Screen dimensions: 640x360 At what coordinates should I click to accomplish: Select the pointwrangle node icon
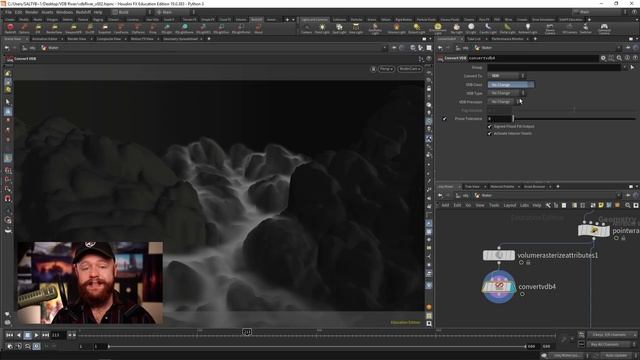click(594, 231)
